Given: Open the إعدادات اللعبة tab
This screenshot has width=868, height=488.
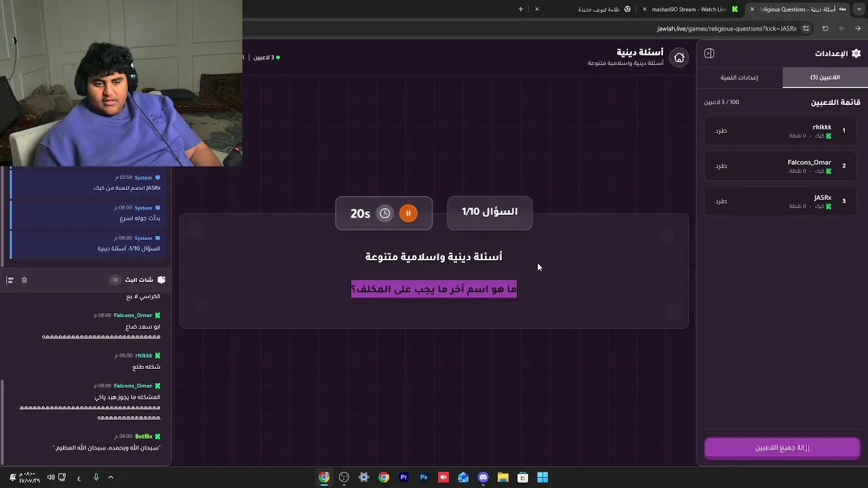Looking at the screenshot, I should (739, 77).
